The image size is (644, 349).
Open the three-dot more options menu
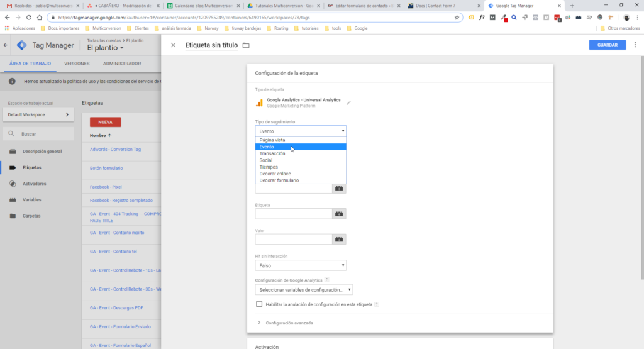(635, 45)
